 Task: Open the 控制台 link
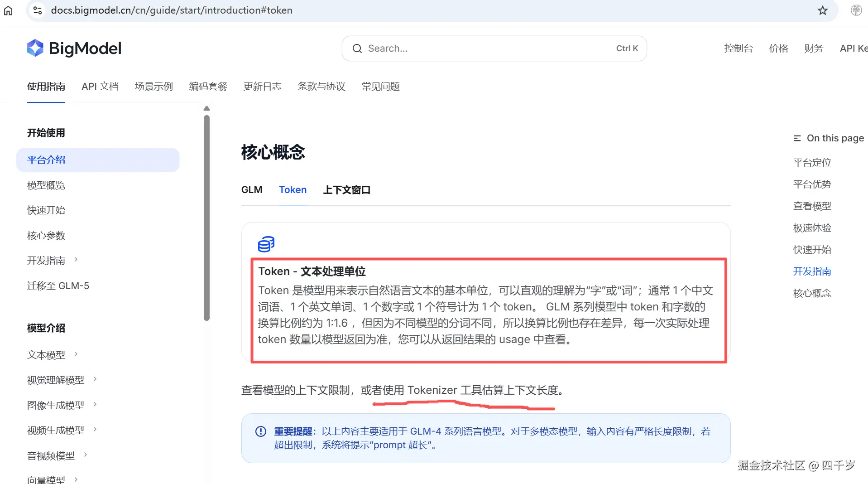pos(738,48)
